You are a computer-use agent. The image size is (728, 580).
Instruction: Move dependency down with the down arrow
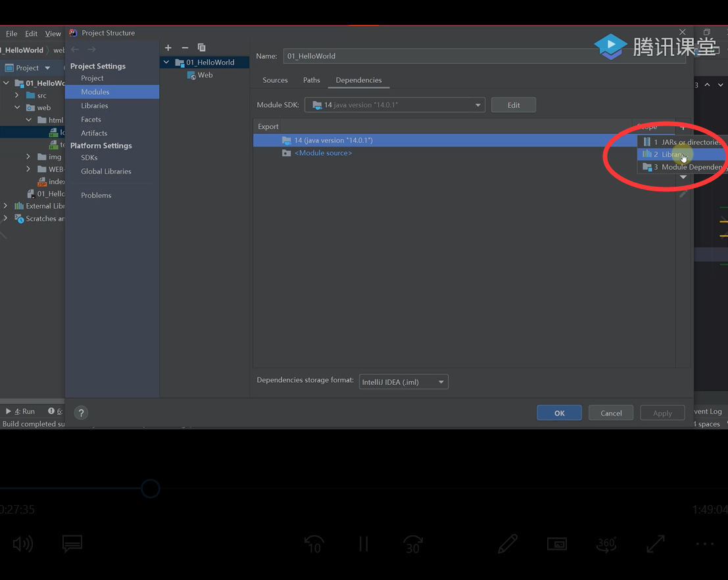683,177
